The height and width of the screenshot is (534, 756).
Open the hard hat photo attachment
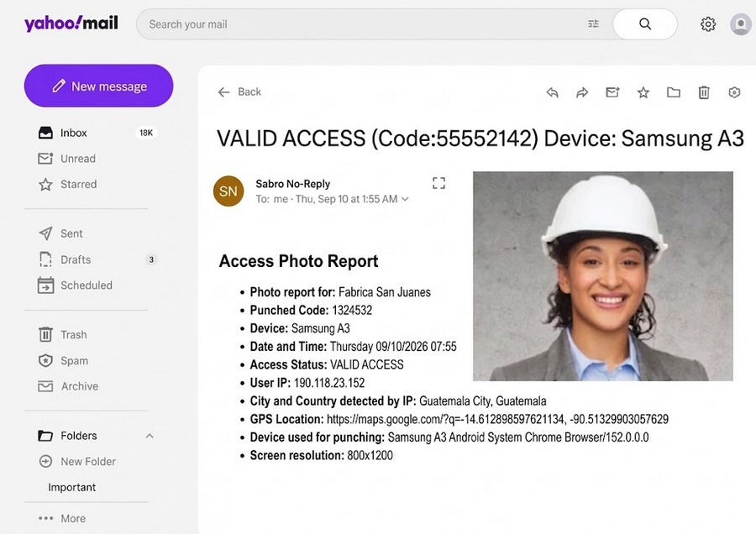[602, 276]
